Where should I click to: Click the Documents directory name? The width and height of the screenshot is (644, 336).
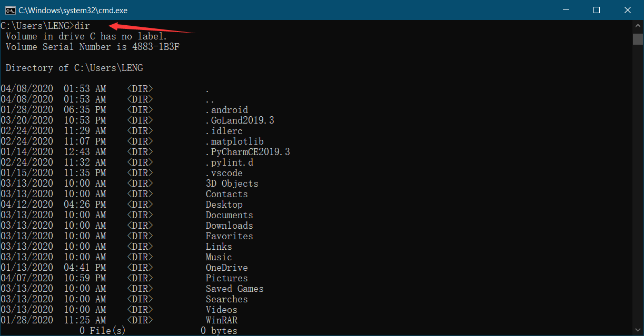pos(230,215)
